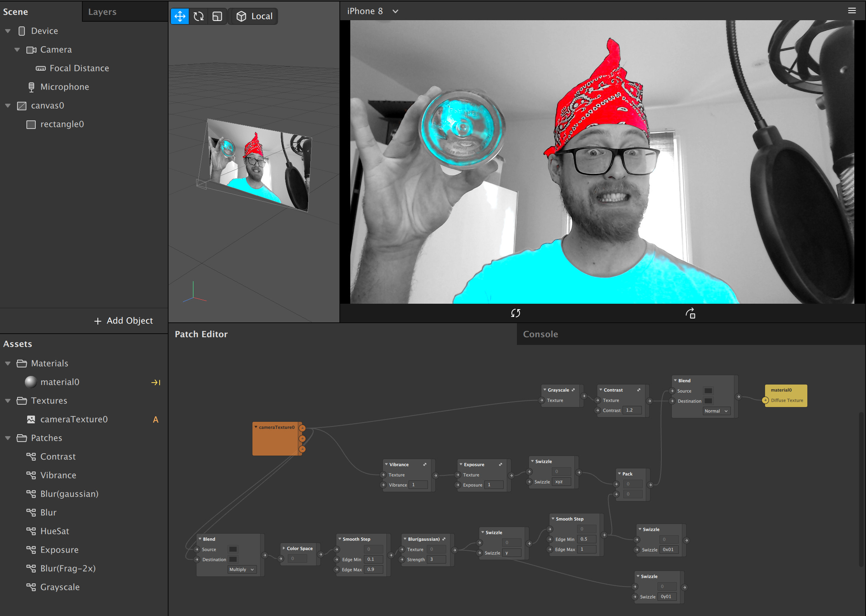866x616 pixels.
Task: Click the expand icon on Blur(gaussian) patch
Action: click(444, 539)
